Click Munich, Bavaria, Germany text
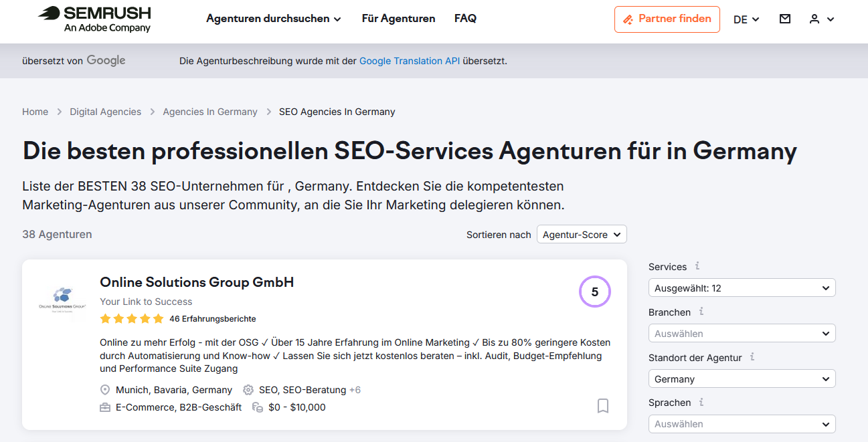 (x=174, y=390)
